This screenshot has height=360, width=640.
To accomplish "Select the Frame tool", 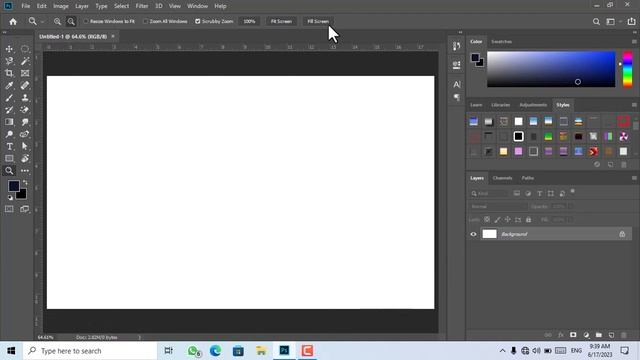I will [25, 73].
